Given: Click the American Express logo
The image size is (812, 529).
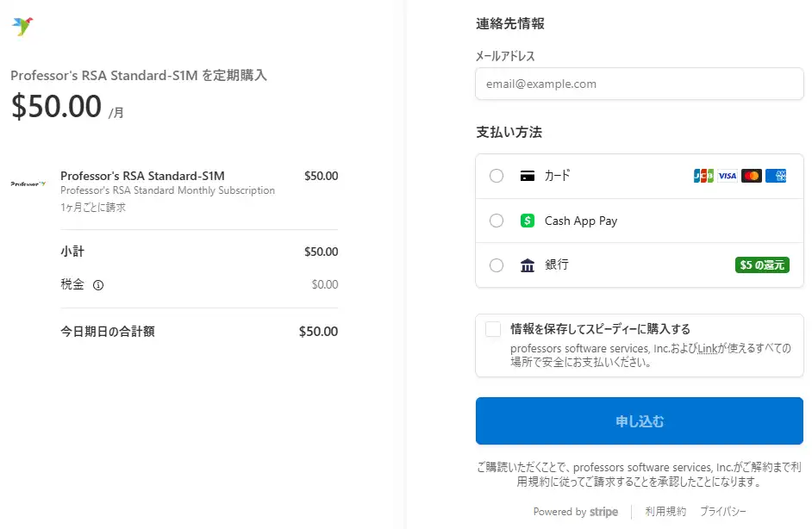Looking at the screenshot, I should point(776,176).
